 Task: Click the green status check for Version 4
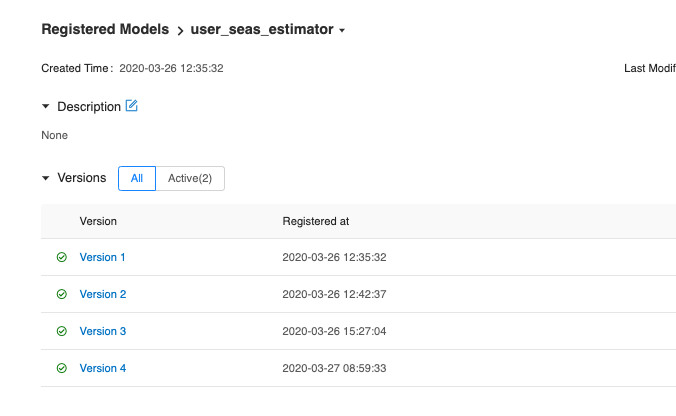[x=62, y=368]
